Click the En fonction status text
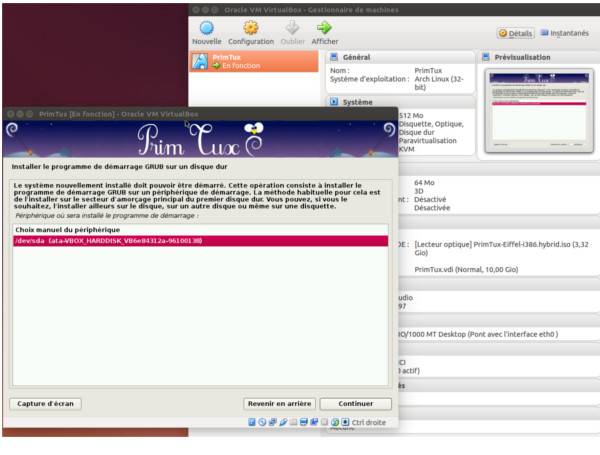This screenshot has width=600, height=455. (x=241, y=66)
